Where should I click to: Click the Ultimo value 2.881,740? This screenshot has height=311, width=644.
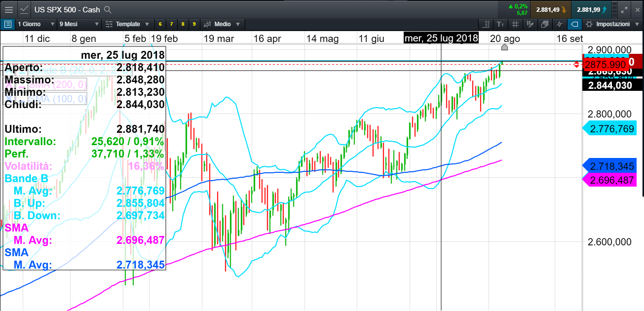click(x=141, y=129)
